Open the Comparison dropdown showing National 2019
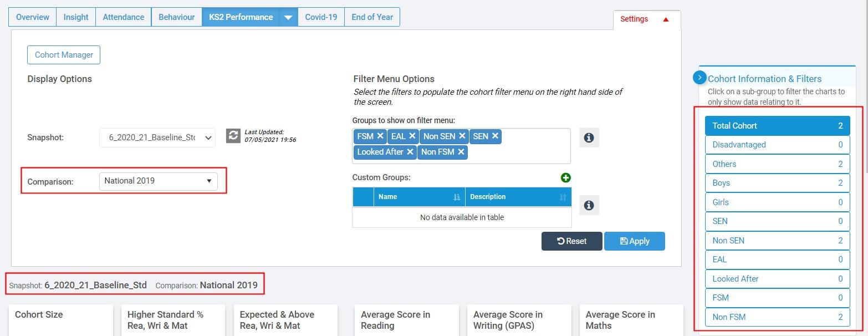Image resolution: width=868 pixels, height=336 pixels. [x=158, y=181]
